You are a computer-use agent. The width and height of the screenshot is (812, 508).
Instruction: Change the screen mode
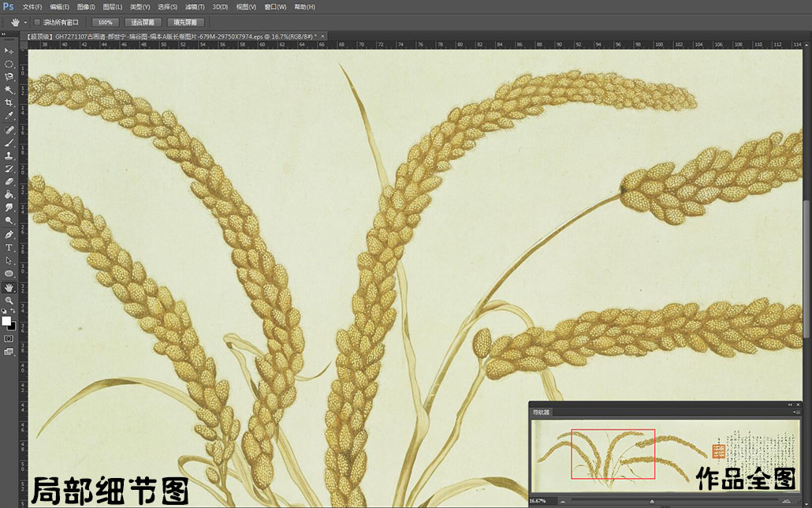pos(9,352)
